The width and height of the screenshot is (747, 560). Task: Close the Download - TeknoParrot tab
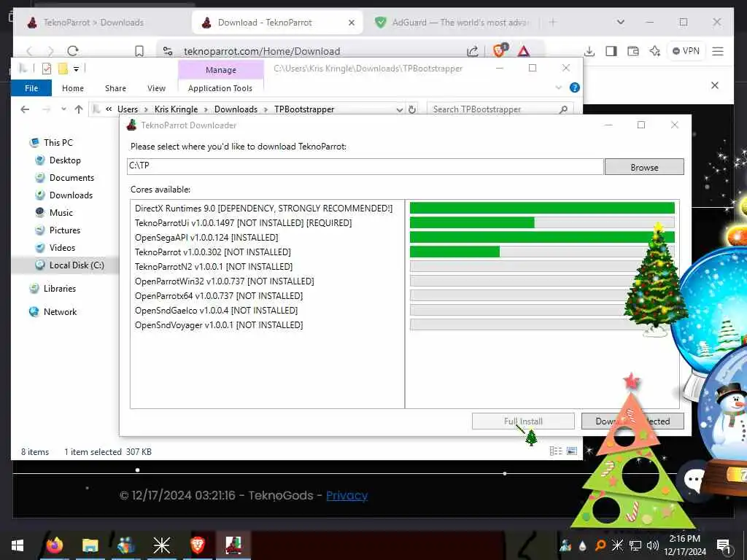351,23
